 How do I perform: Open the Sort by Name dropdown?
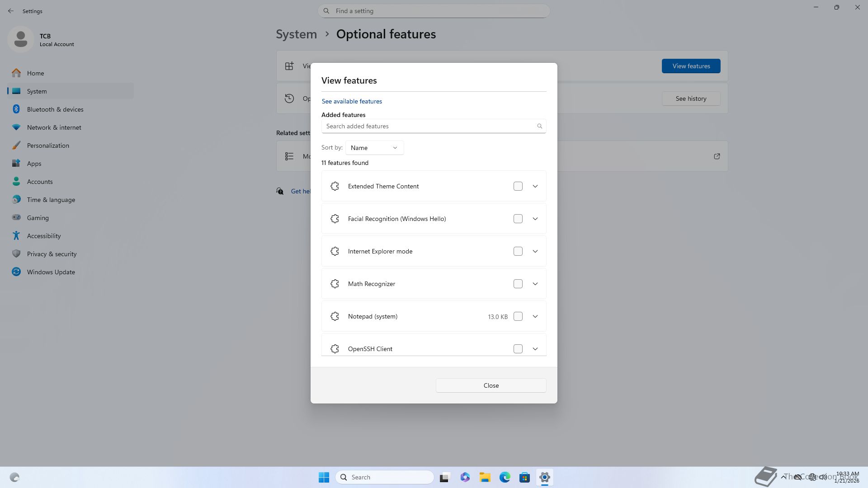point(374,148)
